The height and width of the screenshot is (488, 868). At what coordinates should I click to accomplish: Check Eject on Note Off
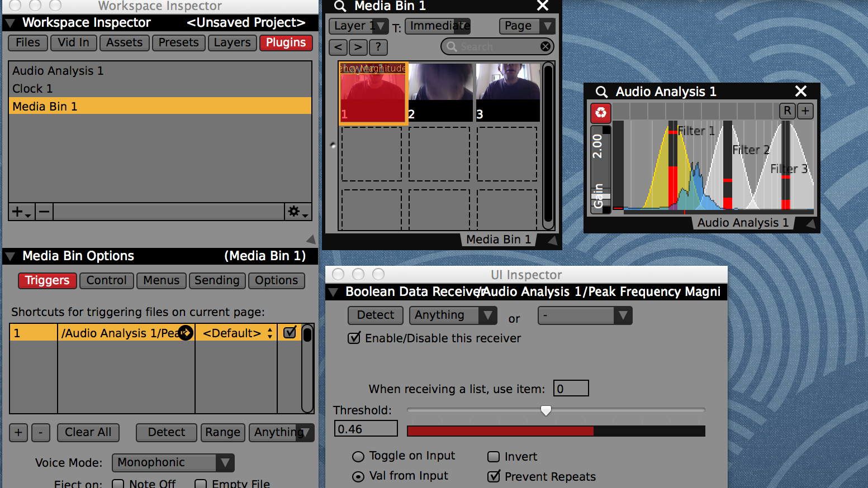pyautogui.click(x=118, y=484)
